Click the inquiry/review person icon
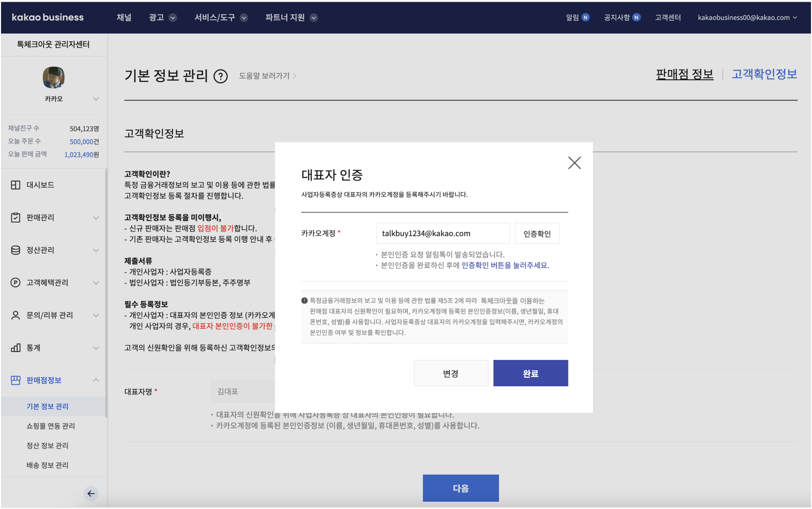812x509 pixels. click(x=16, y=315)
